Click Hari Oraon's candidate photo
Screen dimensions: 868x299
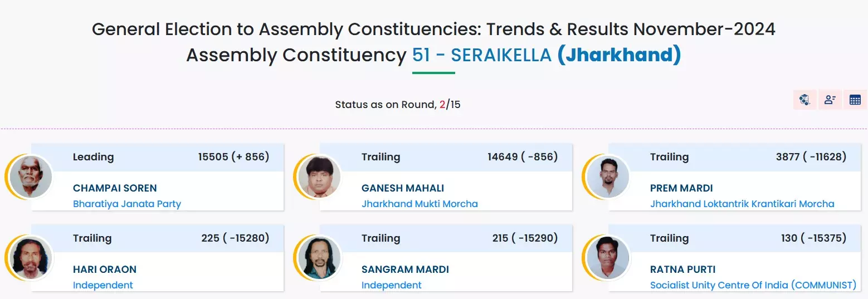click(x=31, y=258)
